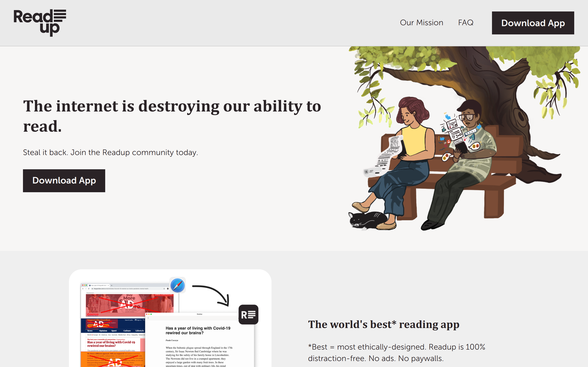This screenshot has height=367, width=588.
Task: Click the header Download App button
Action: [533, 23]
